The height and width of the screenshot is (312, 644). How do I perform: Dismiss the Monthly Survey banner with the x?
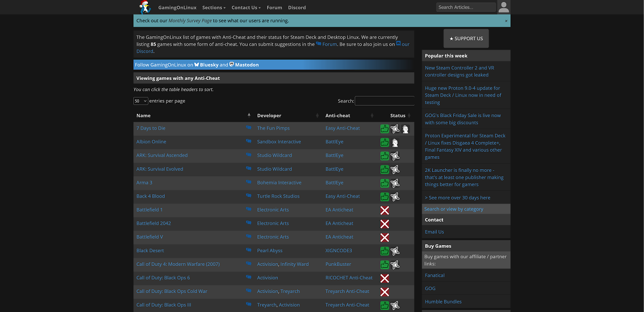506,21
